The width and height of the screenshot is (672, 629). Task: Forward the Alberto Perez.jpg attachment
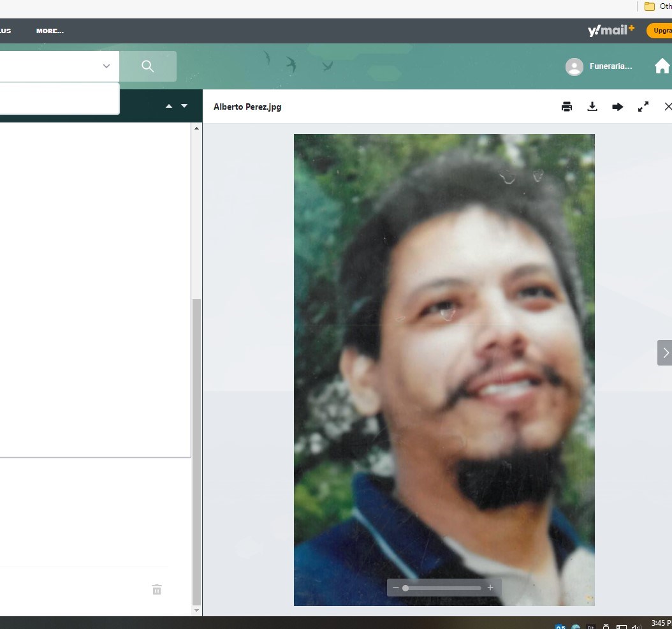pos(618,107)
